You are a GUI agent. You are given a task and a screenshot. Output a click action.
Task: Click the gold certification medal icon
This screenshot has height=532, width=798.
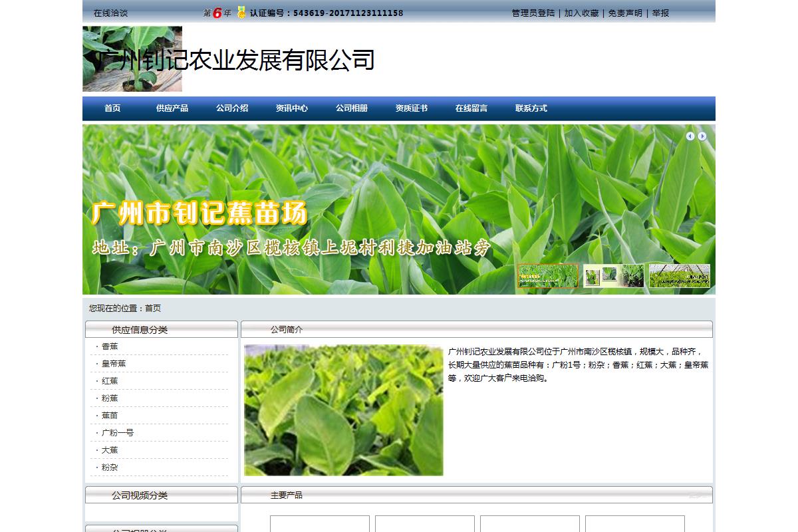pyautogui.click(x=241, y=12)
